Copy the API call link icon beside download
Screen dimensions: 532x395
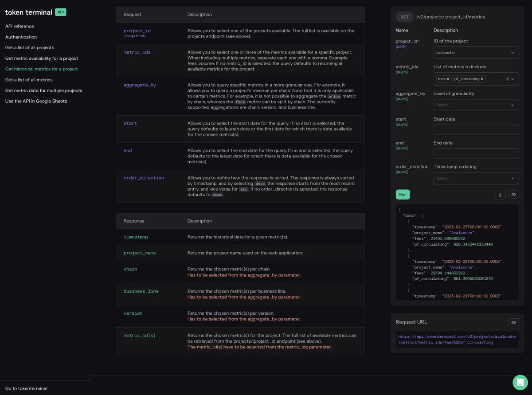pyautogui.click(x=513, y=194)
